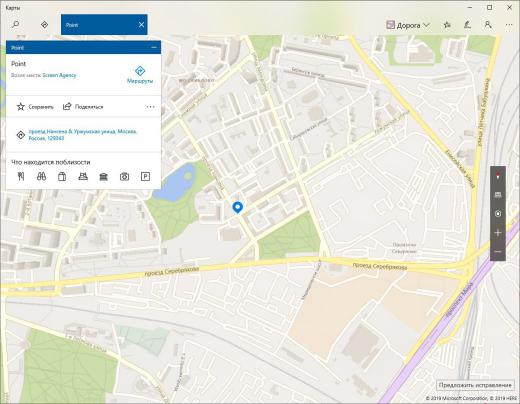Open the ink pen drawing tool
520x404 pixels.
pyautogui.click(x=468, y=25)
